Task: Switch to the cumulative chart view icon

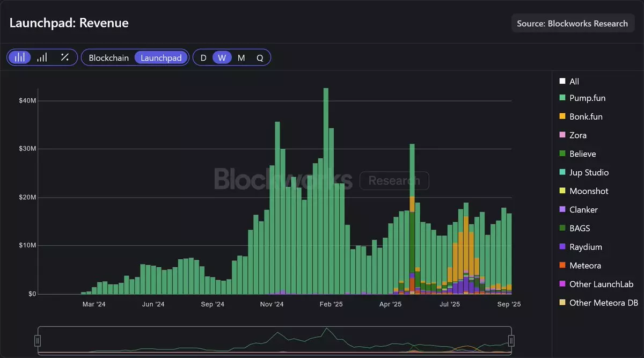Action: tap(42, 57)
